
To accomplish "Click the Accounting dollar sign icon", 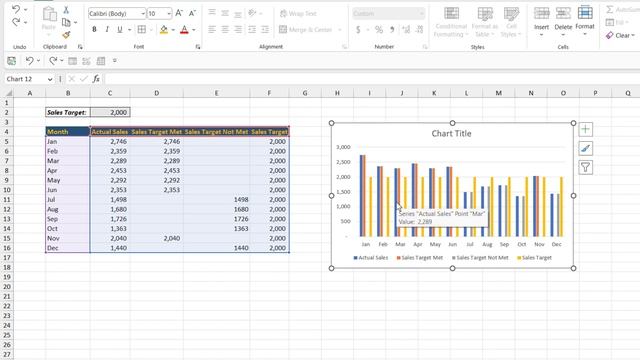I will coord(358,30).
